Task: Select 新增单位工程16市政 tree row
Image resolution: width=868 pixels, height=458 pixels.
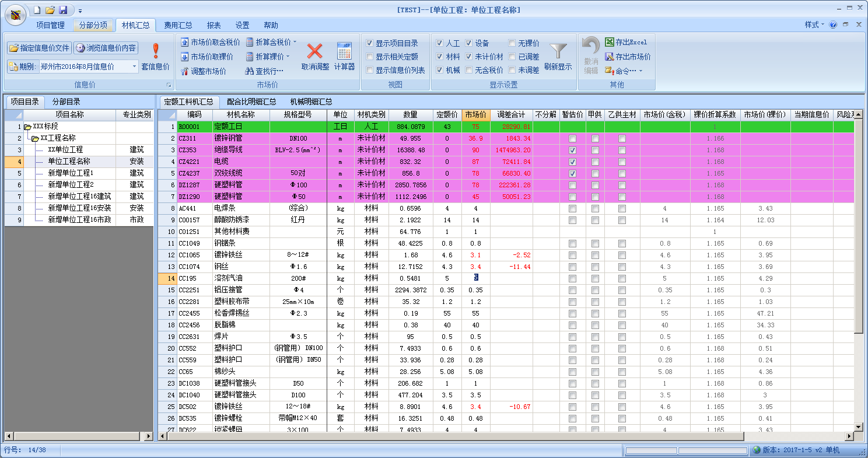Action: pos(79,220)
